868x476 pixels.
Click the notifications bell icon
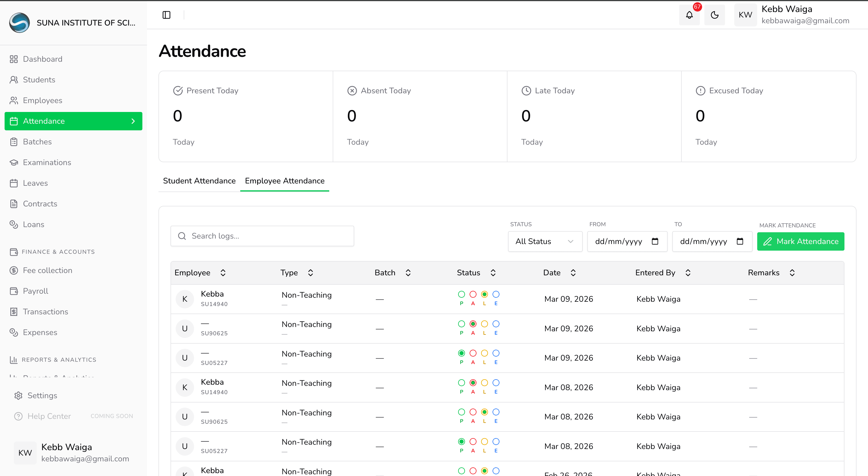(x=689, y=15)
